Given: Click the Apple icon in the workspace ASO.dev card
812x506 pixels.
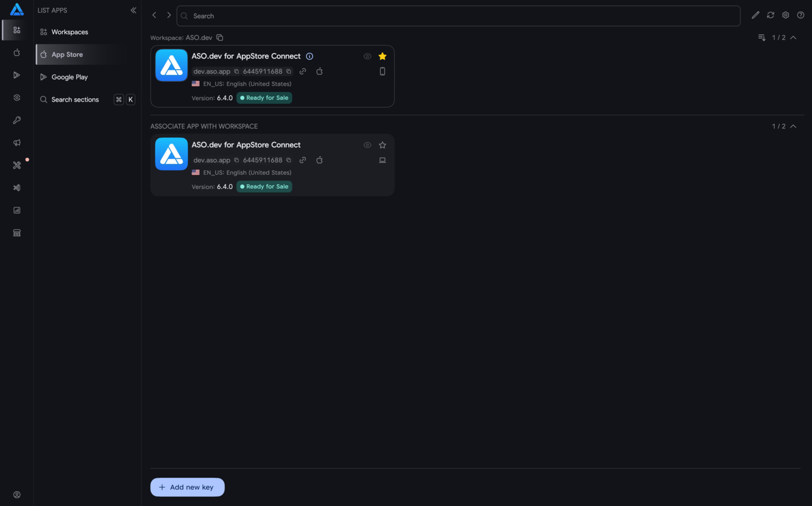Looking at the screenshot, I should 320,72.
